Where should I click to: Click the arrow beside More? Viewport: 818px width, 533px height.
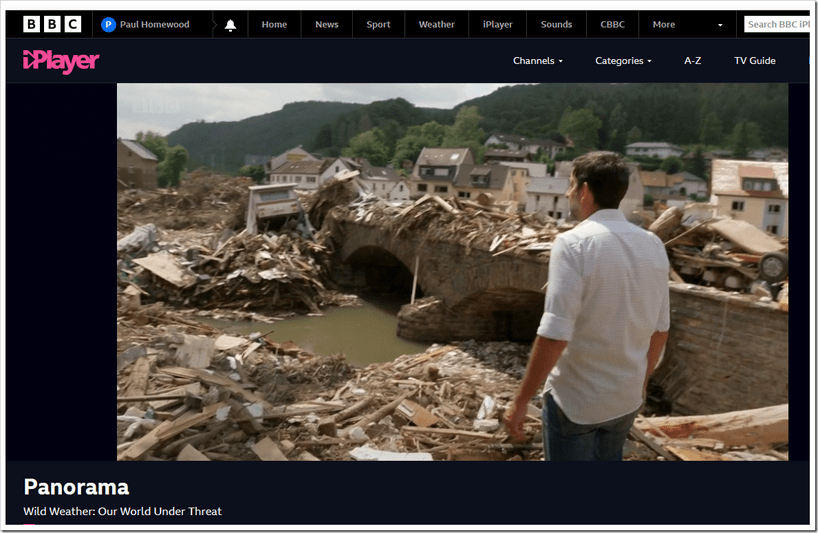[720, 25]
